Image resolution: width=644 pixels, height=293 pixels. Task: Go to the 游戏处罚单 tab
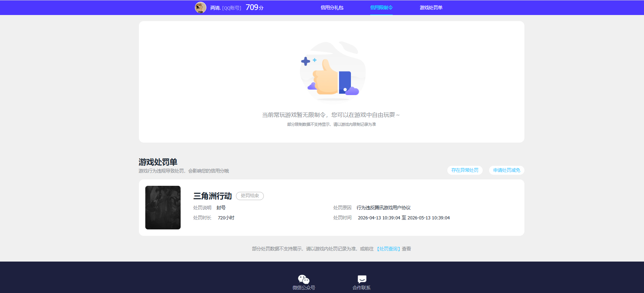coord(431,8)
